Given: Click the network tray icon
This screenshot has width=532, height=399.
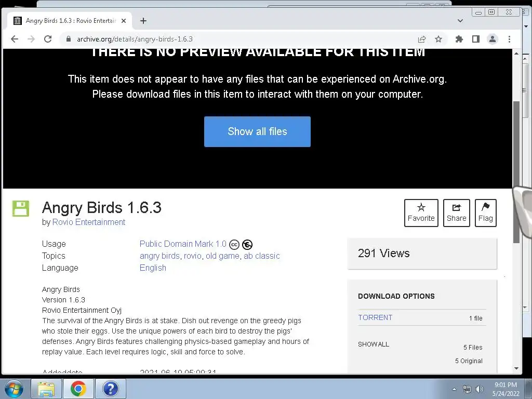Looking at the screenshot, I should coord(467,389).
